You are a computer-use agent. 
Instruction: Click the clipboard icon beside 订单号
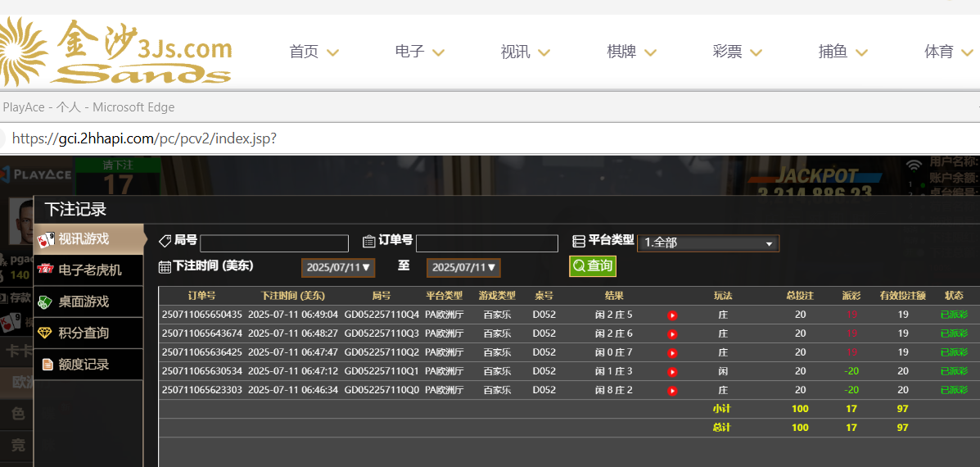click(x=368, y=241)
